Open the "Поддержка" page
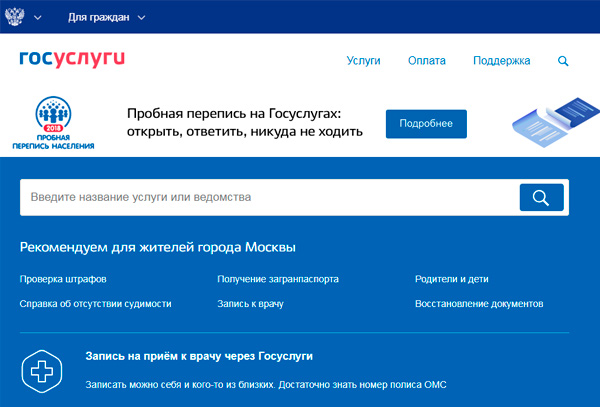 point(501,61)
